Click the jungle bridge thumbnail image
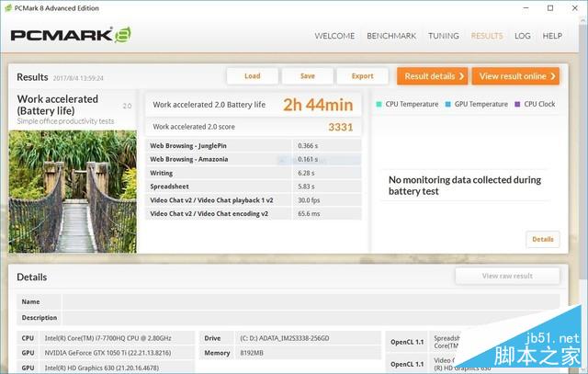 pos(73,191)
